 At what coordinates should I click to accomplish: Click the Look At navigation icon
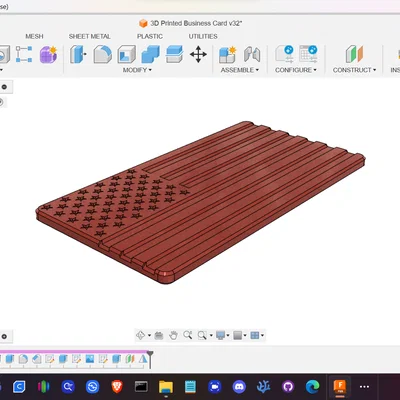click(x=159, y=335)
